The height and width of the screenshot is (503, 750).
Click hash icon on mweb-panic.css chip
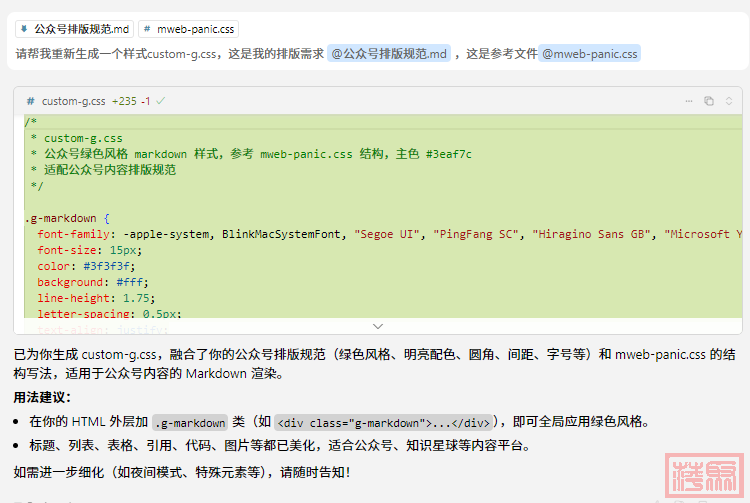coord(148,29)
